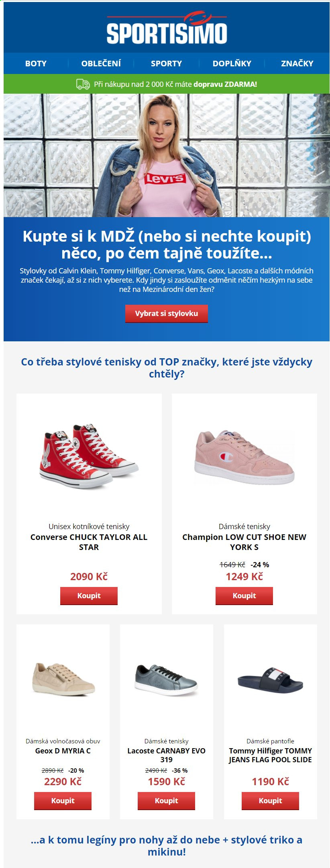Click the Sportisimo logo

pyautogui.click(x=167, y=28)
